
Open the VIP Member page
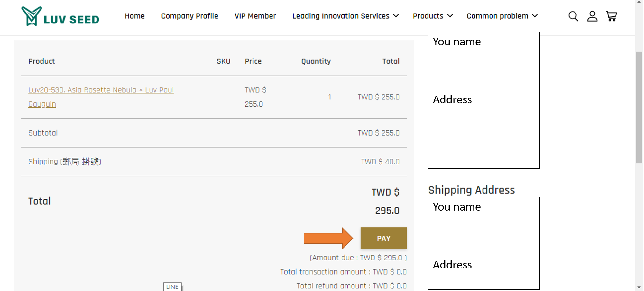[x=255, y=16]
